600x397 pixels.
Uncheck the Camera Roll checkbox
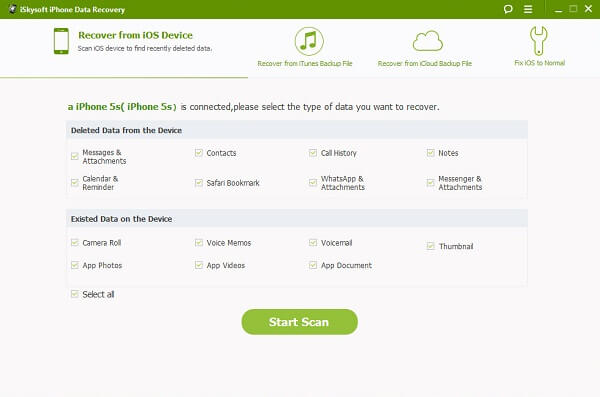click(75, 242)
